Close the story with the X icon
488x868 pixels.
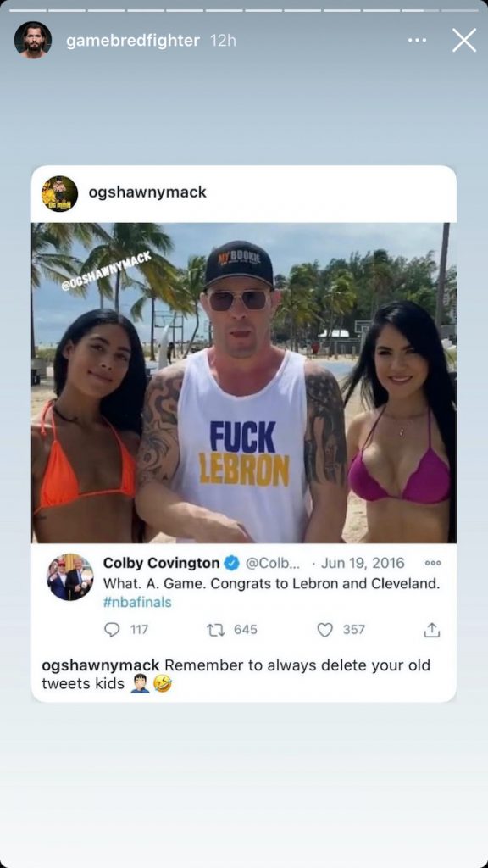tap(463, 41)
